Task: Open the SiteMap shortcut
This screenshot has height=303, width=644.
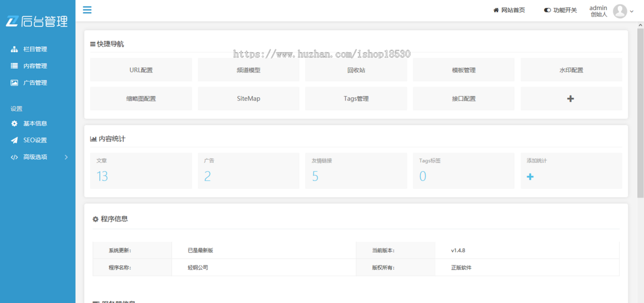Action: point(248,99)
